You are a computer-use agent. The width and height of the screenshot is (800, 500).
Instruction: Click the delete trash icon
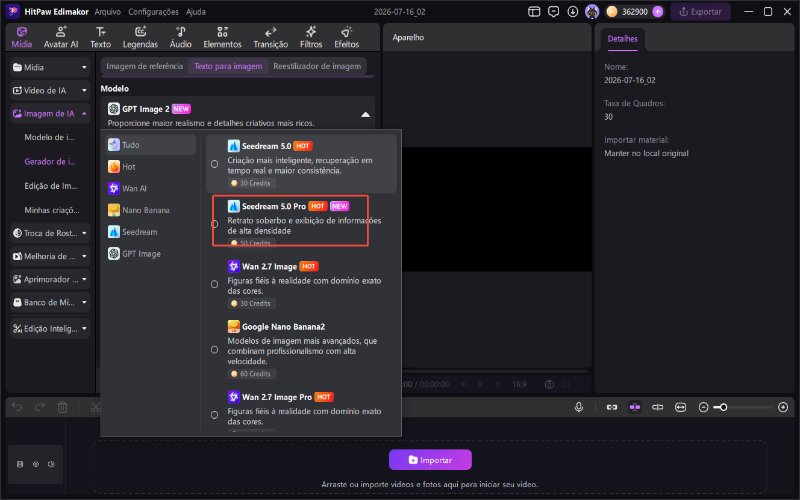coord(62,407)
